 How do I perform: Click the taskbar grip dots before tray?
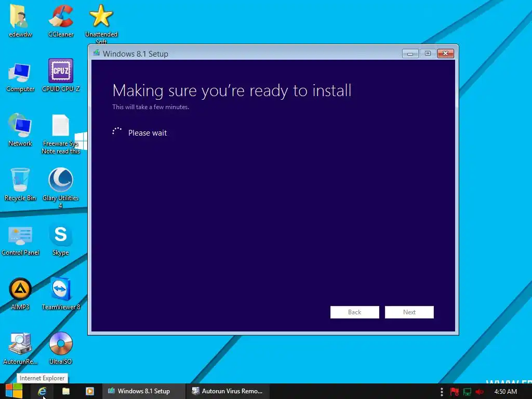pyautogui.click(x=442, y=392)
